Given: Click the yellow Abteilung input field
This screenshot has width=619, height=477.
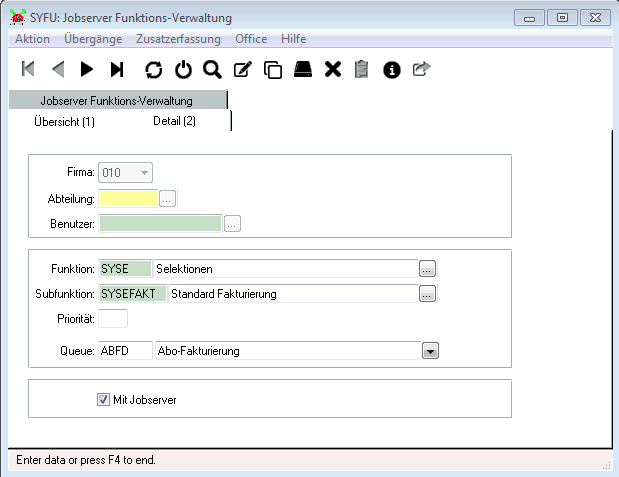Looking at the screenshot, I should 128,198.
